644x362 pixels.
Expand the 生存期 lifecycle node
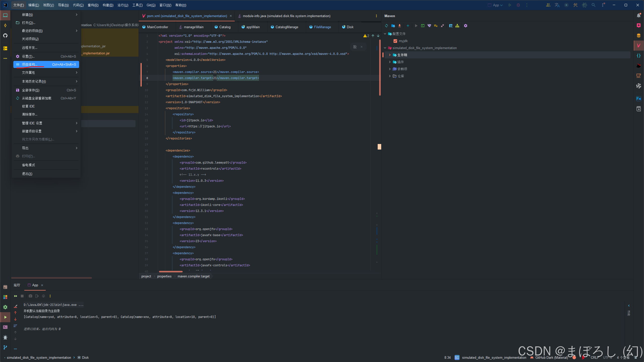pos(390,55)
